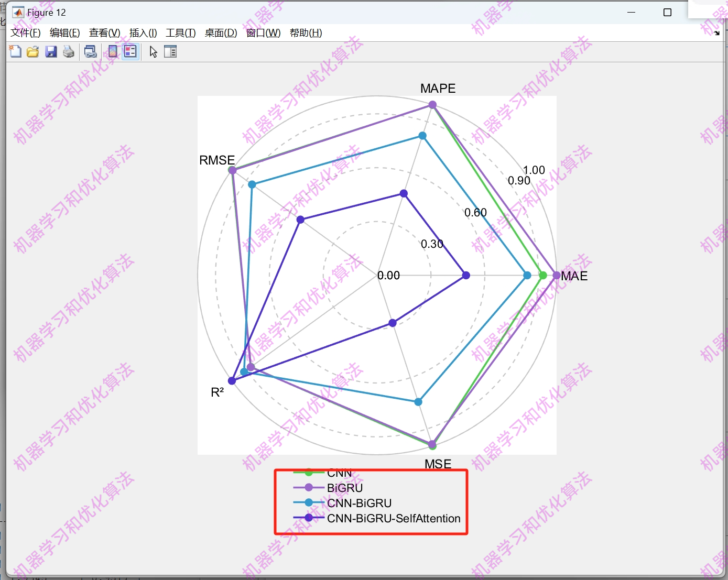The height and width of the screenshot is (580, 728).
Task: Open the 文件(F) menu
Action: pos(25,32)
